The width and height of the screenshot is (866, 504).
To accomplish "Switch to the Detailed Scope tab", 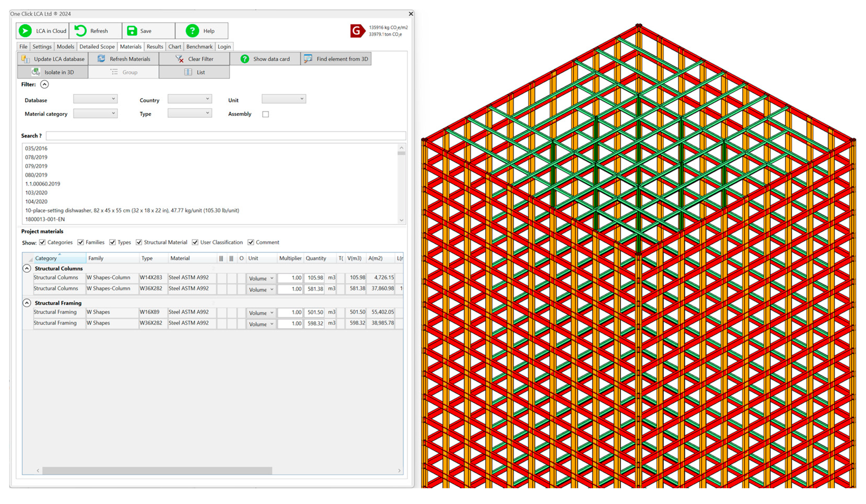I will tap(97, 47).
